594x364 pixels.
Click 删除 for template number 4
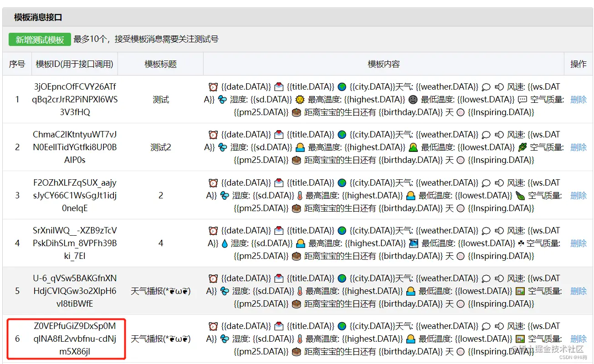[579, 243]
